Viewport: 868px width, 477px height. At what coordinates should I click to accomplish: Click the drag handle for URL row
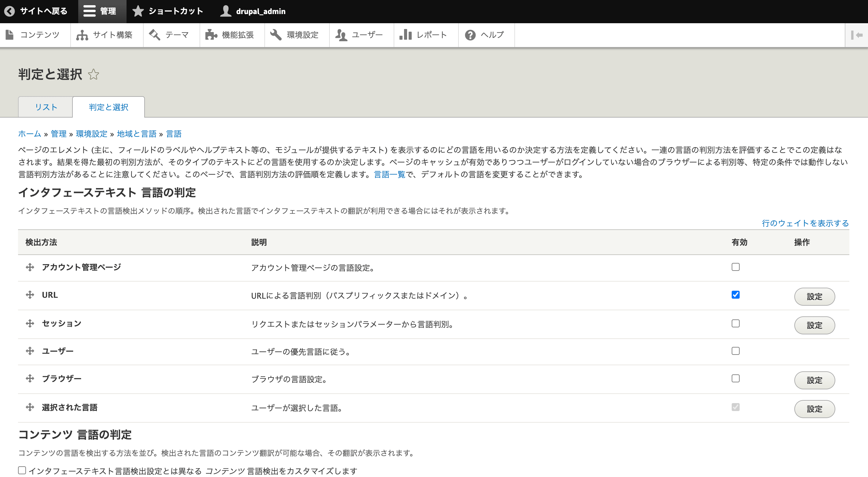30,295
